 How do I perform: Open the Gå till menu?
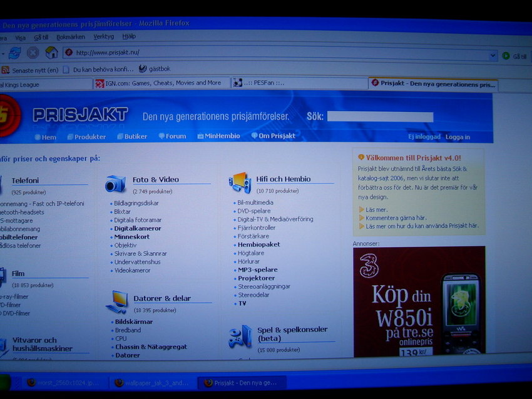coord(41,38)
